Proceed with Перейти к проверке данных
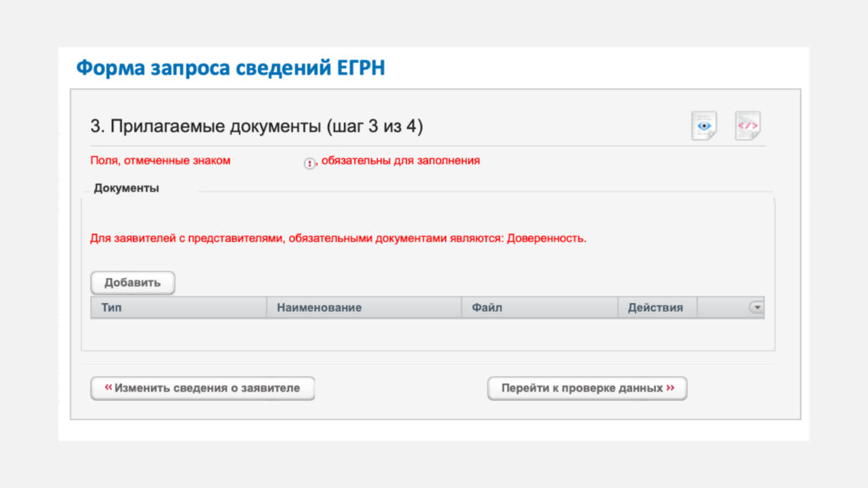The image size is (868, 488). [587, 388]
